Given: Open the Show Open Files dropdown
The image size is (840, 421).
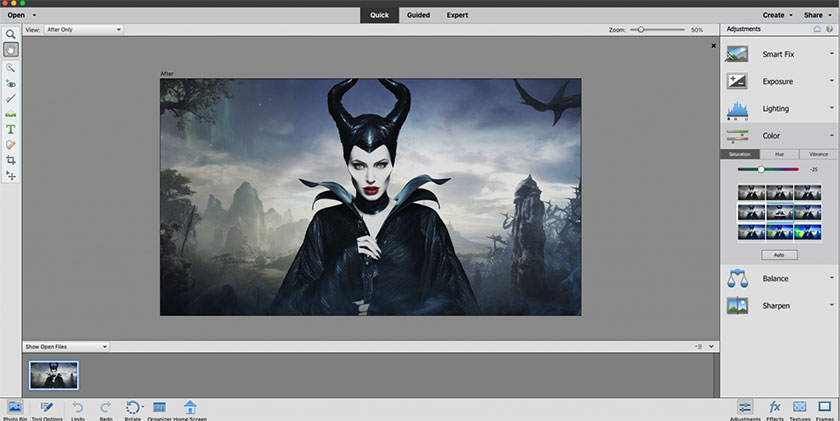Looking at the screenshot, I should (x=66, y=347).
